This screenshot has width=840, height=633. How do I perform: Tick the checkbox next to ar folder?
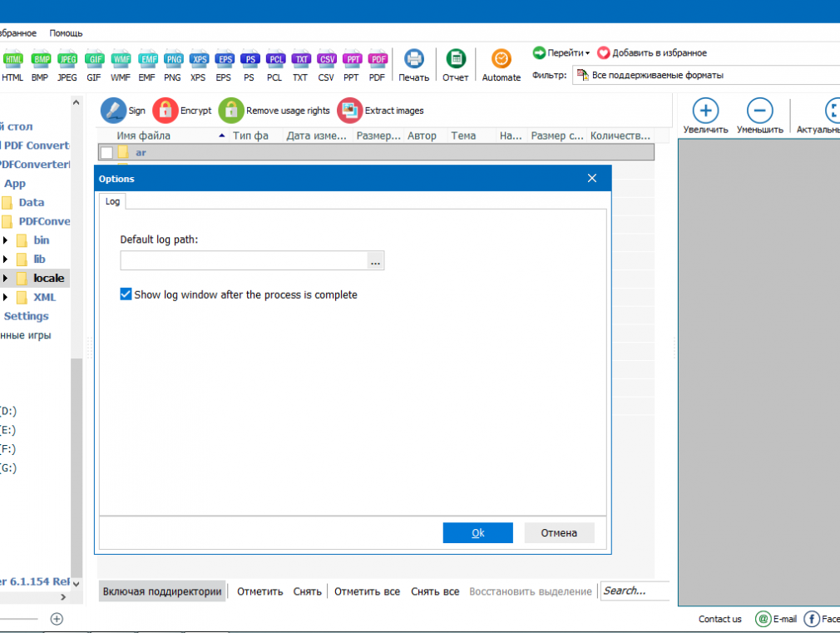pos(106,152)
